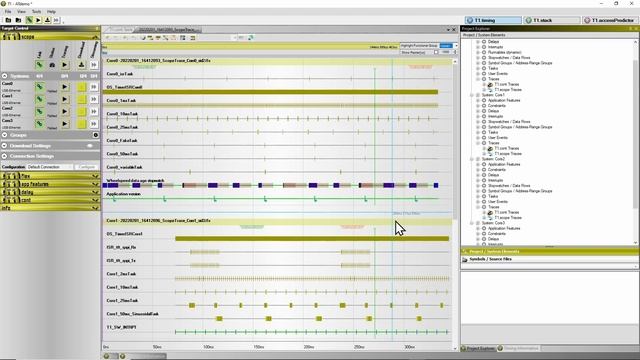Switch to Project Explorer bottom tab
The height and width of the screenshot is (360, 640).
click(478, 348)
